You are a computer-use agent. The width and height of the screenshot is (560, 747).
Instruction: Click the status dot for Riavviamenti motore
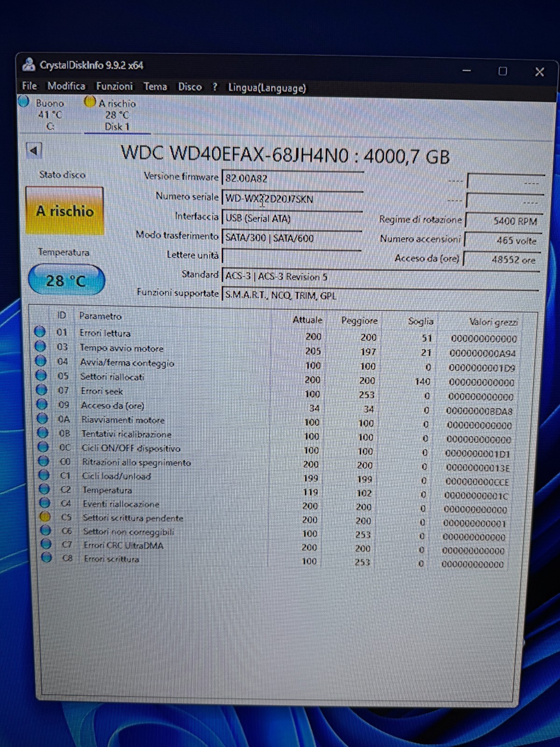point(42,418)
